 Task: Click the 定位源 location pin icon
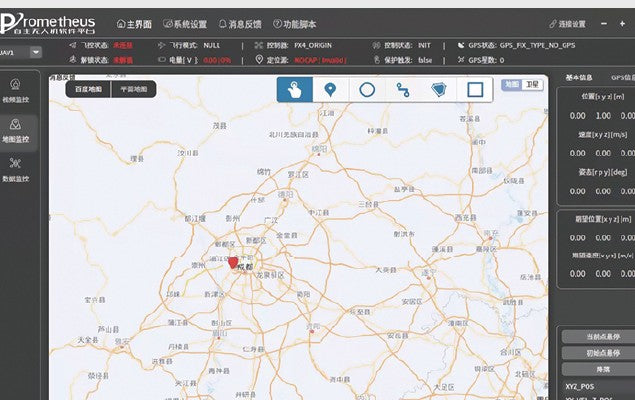point(259,60)
